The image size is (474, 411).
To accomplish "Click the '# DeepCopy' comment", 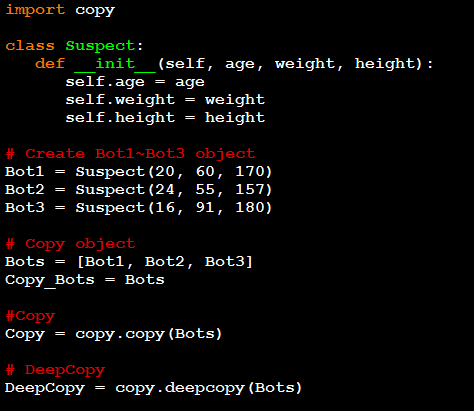I will pyautogui.click(x=55, y=370).
